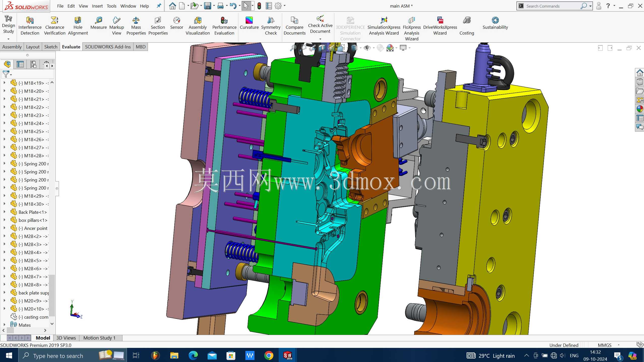Open the Sustainability tool

[495, 23]
